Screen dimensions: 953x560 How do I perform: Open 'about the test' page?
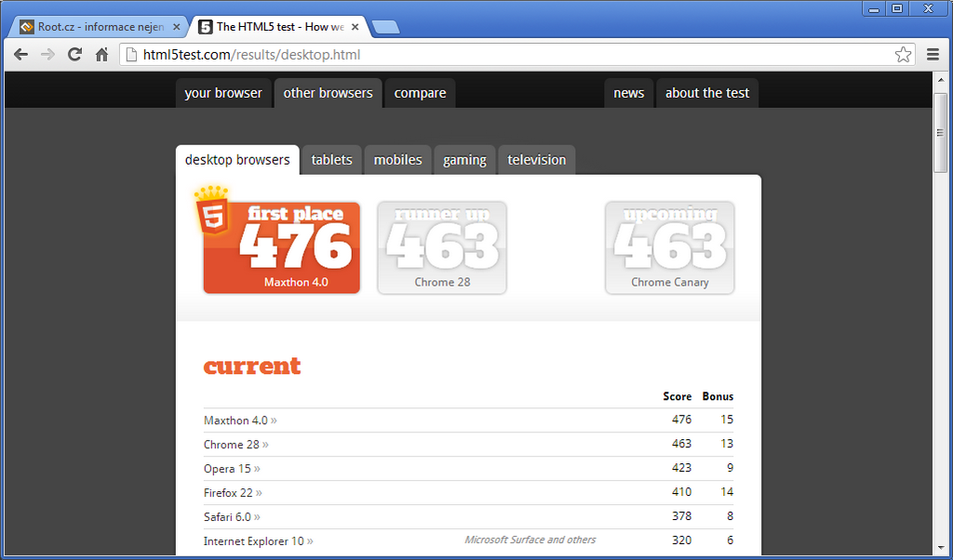click(707, 93)
